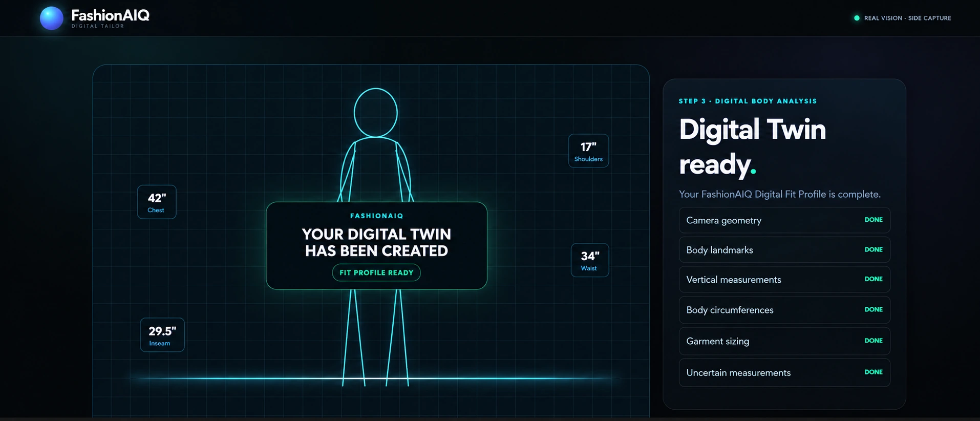Select the 42" Chest measurement tag
Screen dimensions: 980x421
pyautogui.click(x=157, y=202)
